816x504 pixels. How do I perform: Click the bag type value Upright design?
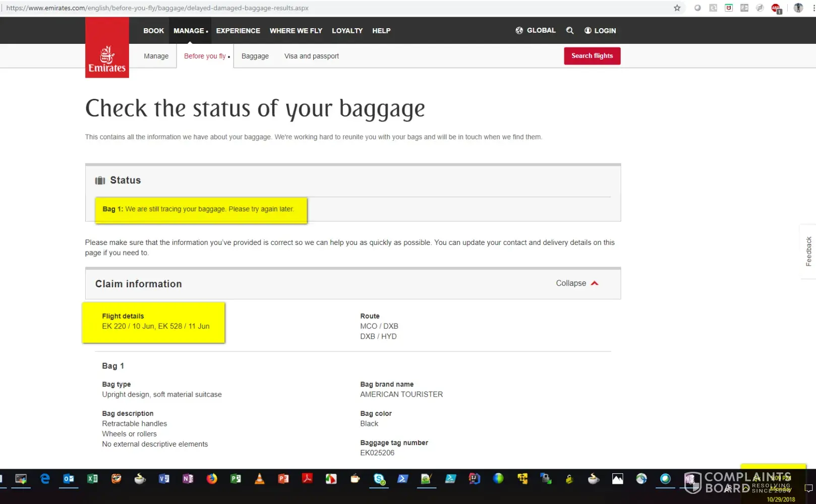coord(162,394)
